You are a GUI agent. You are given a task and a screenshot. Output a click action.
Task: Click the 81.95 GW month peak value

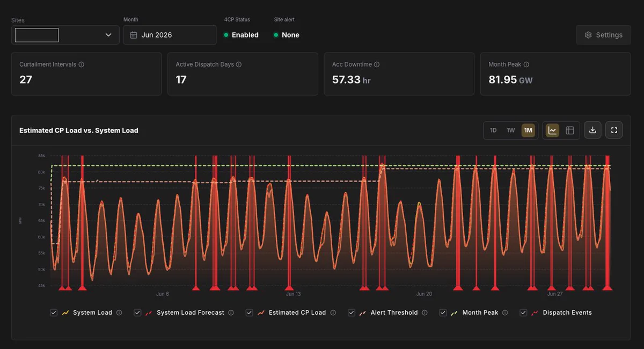pos(510,80)
